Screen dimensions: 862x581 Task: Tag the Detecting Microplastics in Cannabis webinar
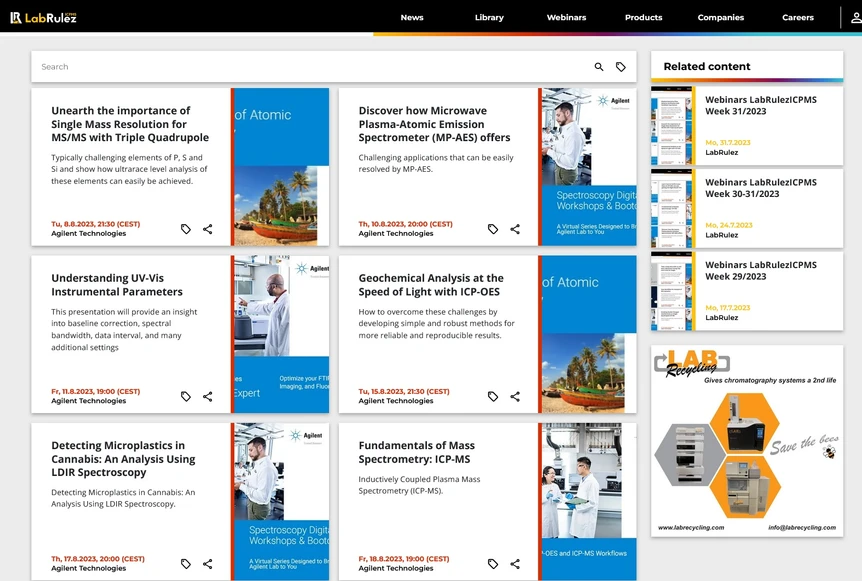(x=186, y=563)
